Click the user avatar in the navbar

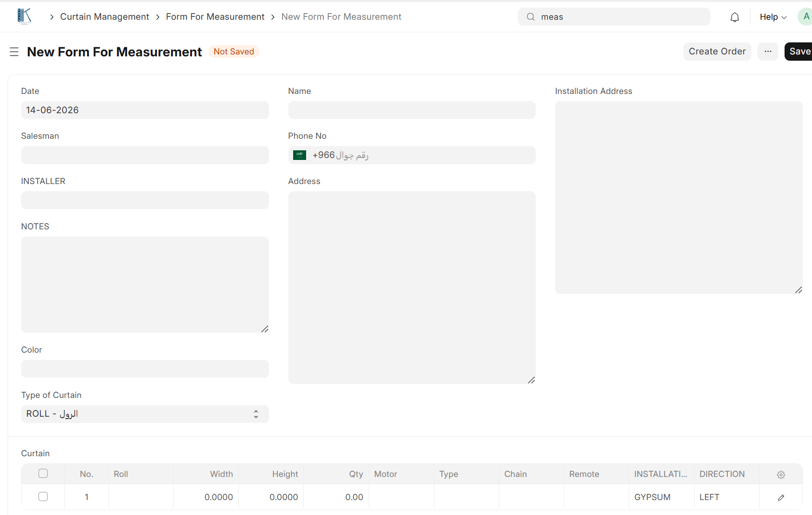(x=805, y=16)
